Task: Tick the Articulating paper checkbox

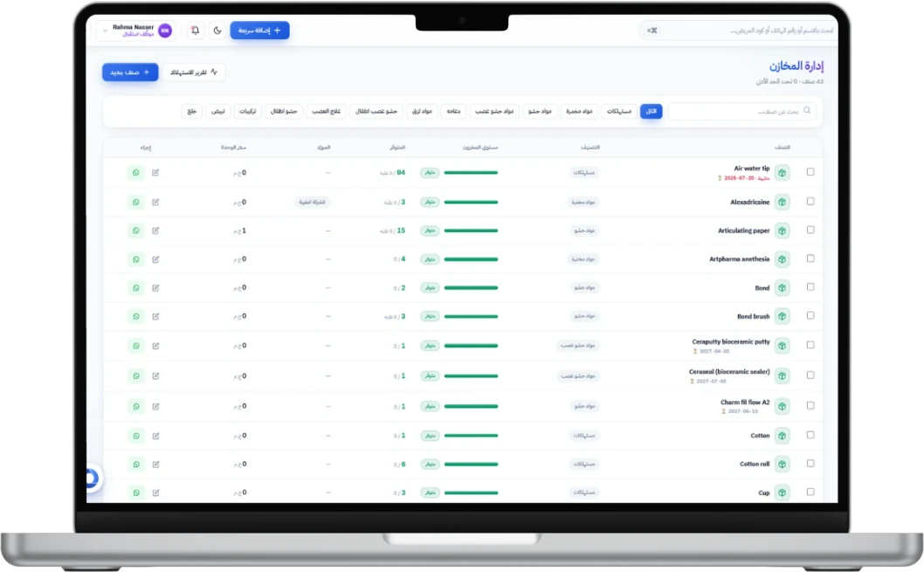Action: (810, 230)
